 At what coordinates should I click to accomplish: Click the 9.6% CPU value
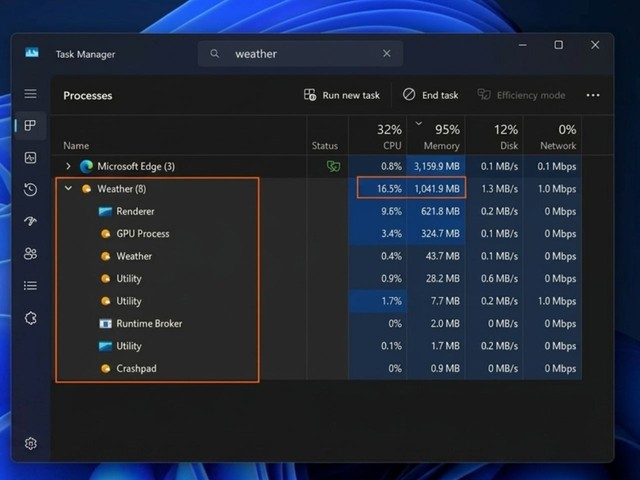tap(391, 211)
